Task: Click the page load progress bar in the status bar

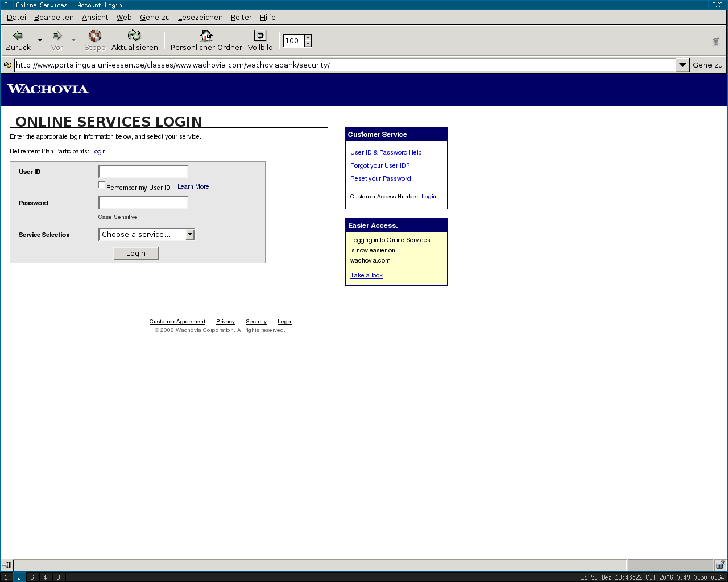Action: 670,565
